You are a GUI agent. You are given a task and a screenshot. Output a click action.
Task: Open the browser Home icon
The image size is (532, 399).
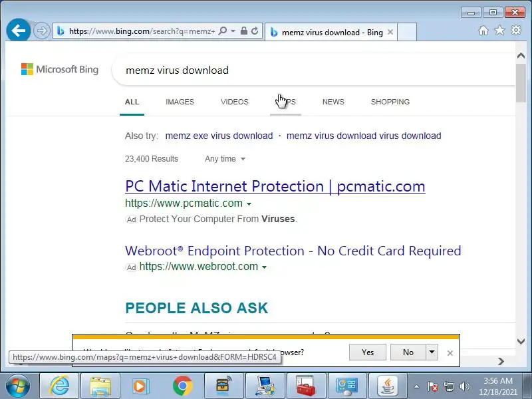pyautogui.click(x=483, y=31)
